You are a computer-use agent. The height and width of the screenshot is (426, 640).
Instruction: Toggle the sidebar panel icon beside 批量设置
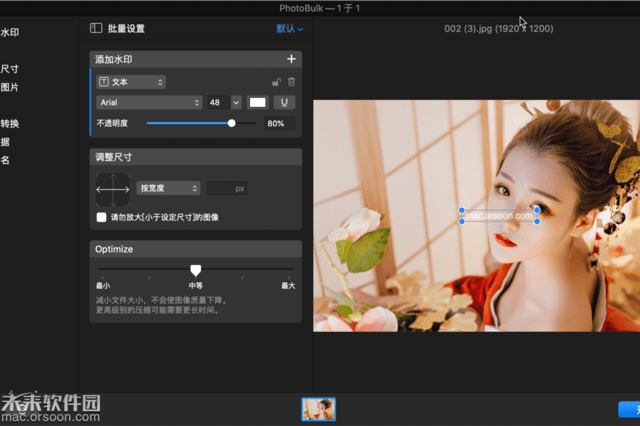(96, 28)
